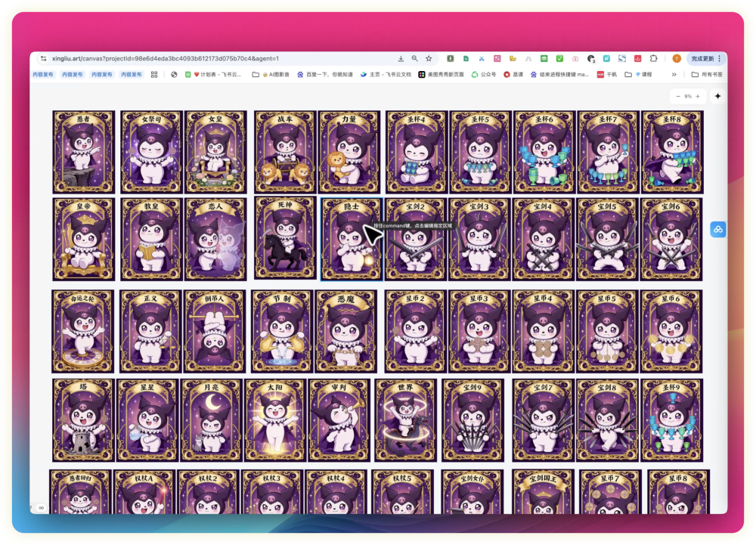Click the yellow extension icon

(513, 59)
